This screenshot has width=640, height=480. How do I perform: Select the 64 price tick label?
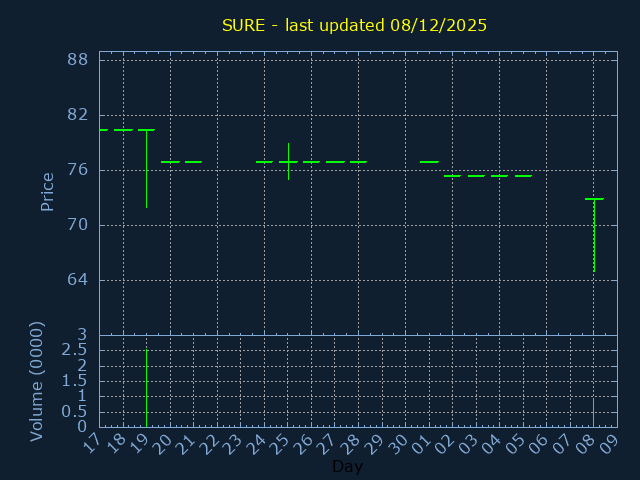point(77,280)
